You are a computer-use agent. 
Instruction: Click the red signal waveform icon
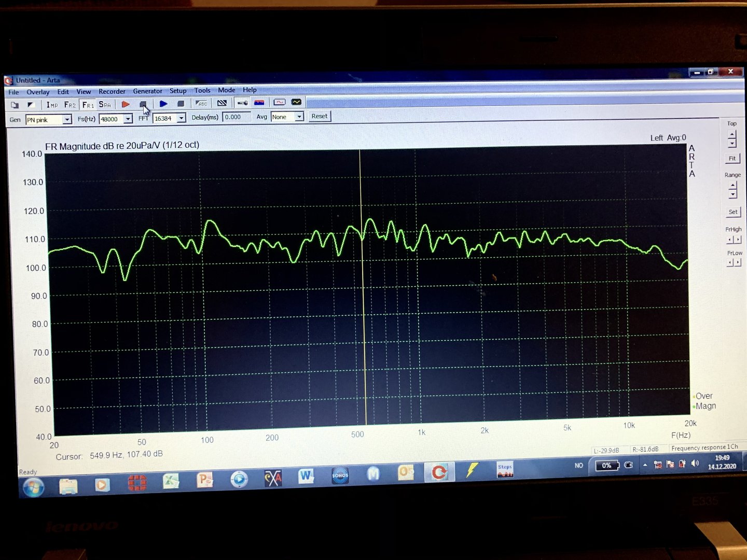pyautogui.click(x=280, y=102)
